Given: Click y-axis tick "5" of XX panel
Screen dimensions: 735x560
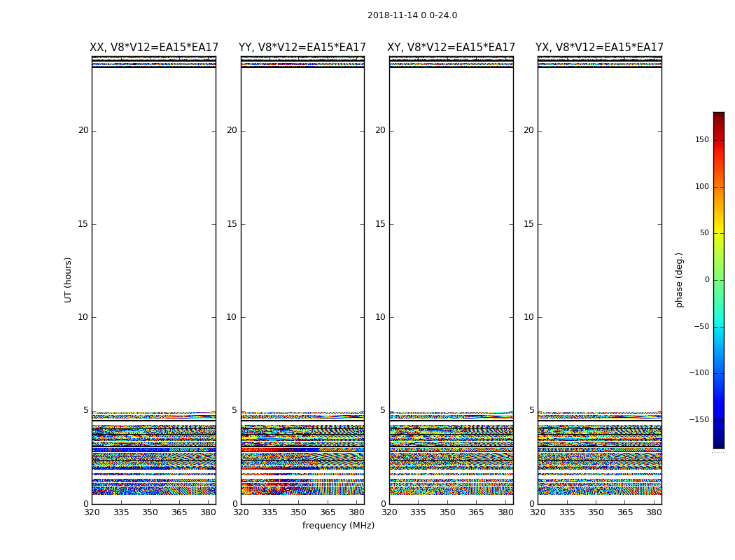Looking at the screenshot, I should 86,410.
